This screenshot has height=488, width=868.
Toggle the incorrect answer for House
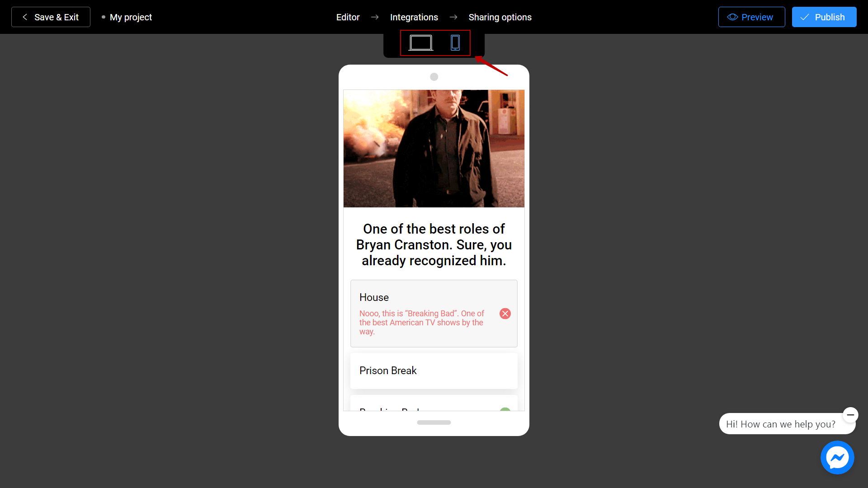point(505,314)
